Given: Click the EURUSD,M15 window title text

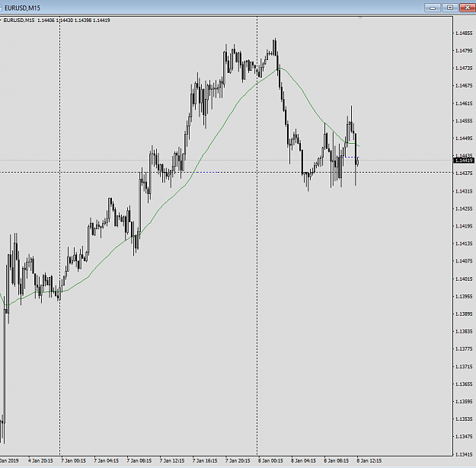Looking at the screenshot, I should [x=22, y=8].
